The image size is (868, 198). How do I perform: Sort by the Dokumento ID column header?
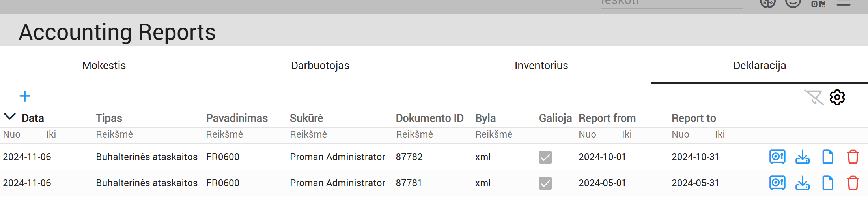429,118
